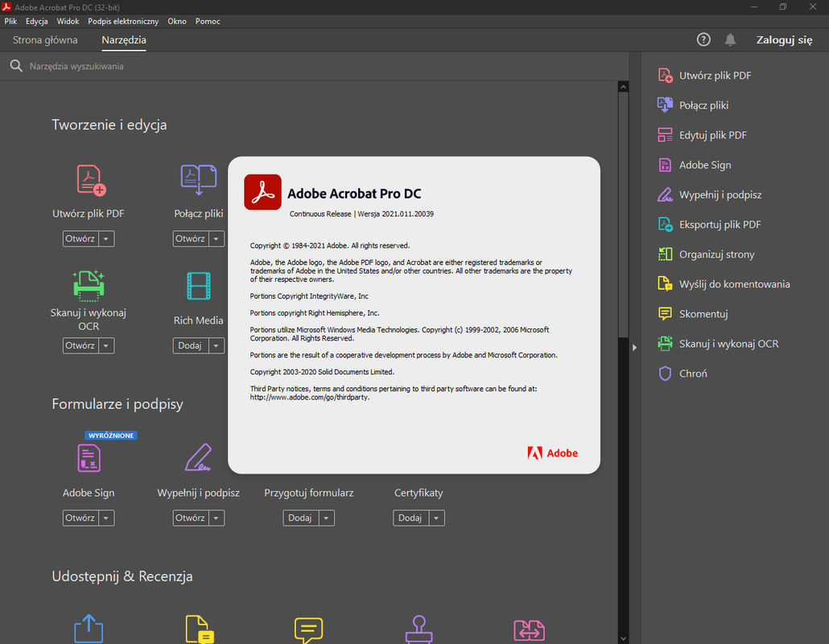Click the Tworzenie i edycja heading

[109, 125]
